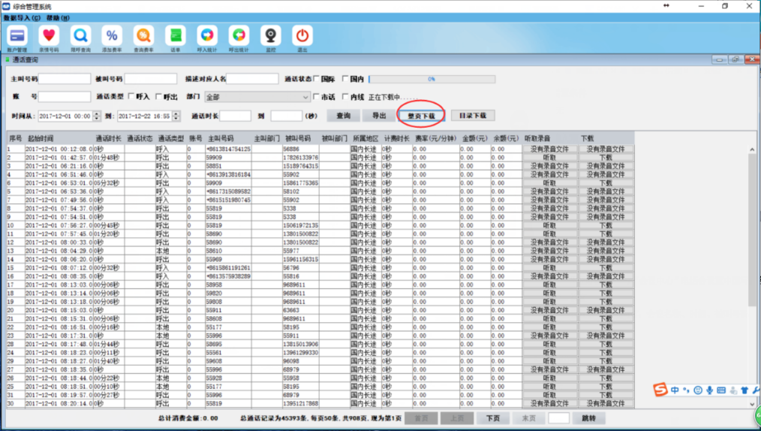Screen dimensions: 761x431
Task: Check the 国内 checkbox
Action: [345, 79]
